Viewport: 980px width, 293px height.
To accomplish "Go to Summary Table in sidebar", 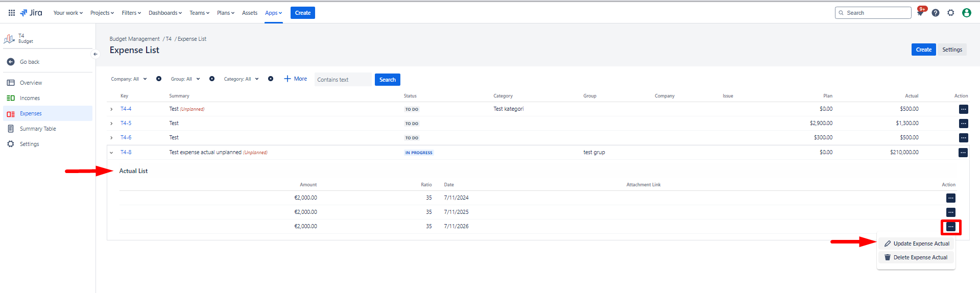I will [38, 129].
